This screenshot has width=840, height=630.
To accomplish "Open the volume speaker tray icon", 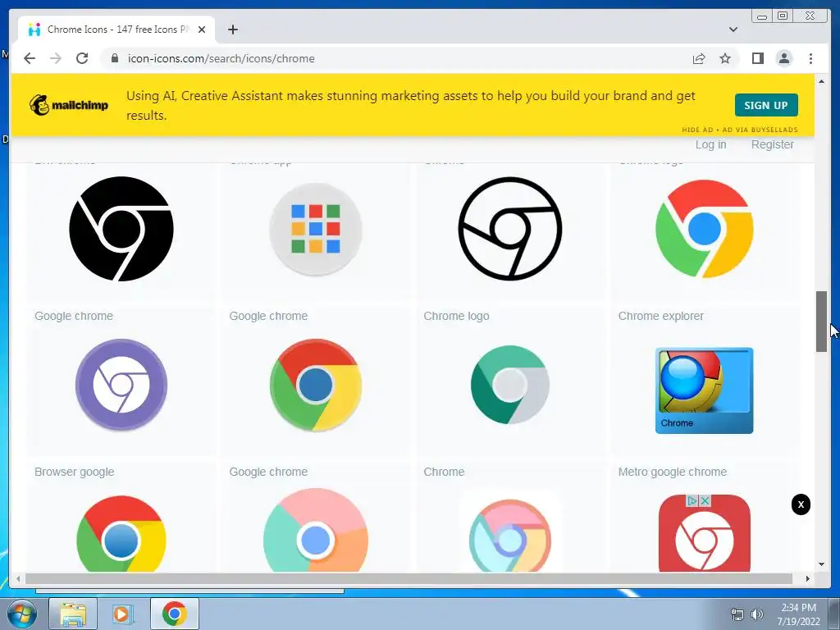I will point(756,614).
